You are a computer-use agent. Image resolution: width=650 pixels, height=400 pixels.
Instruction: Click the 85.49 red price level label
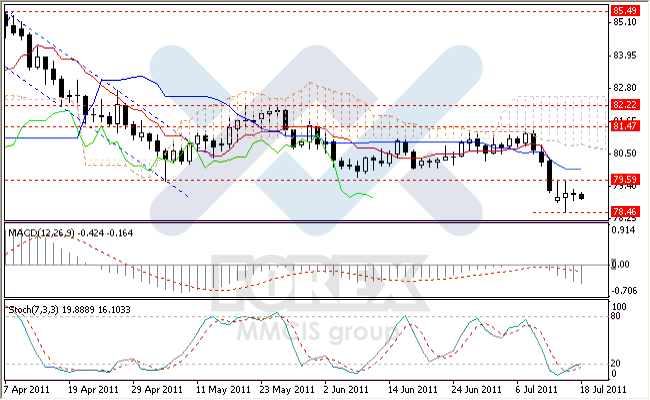click(x=625, y=10)
